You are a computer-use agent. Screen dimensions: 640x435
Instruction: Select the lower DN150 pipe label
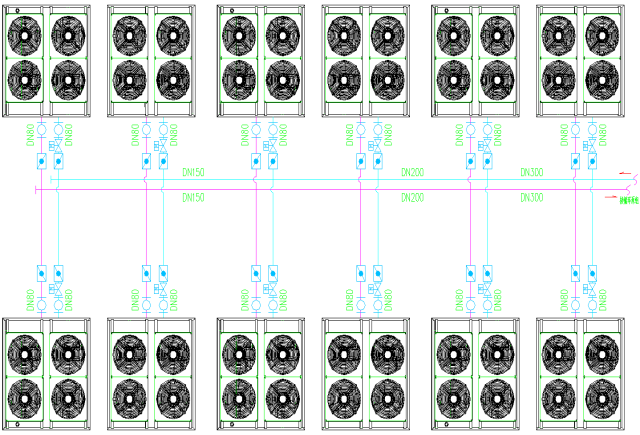point(193,198)
